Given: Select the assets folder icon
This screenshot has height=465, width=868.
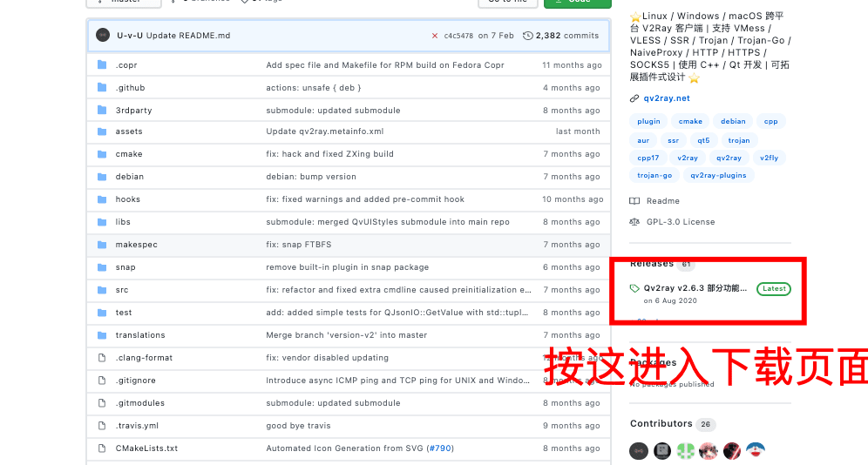Looking at the screenshot, I should tap(102, 131).
